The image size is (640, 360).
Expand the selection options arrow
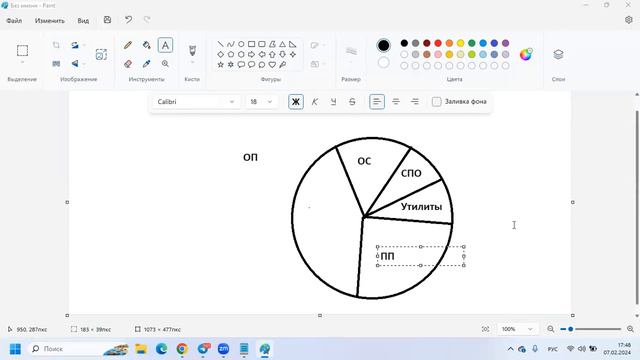[22, 62]
